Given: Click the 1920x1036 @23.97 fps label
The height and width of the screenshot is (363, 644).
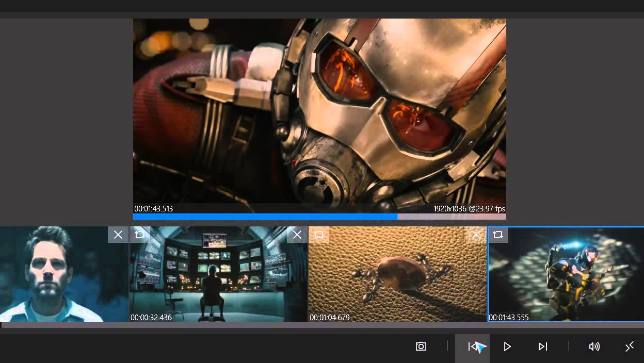Looking at the screenshot, I should [469, 209].
